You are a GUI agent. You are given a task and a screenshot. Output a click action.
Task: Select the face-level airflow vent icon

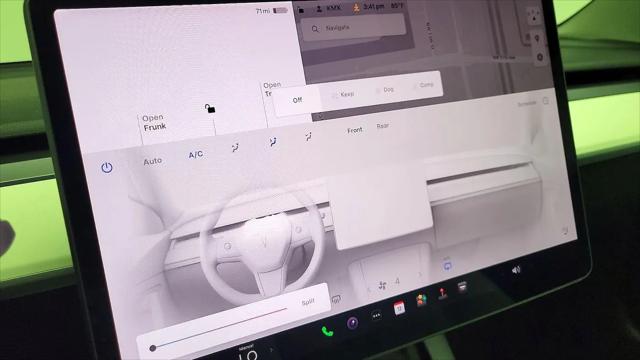[x=272, y=142]
